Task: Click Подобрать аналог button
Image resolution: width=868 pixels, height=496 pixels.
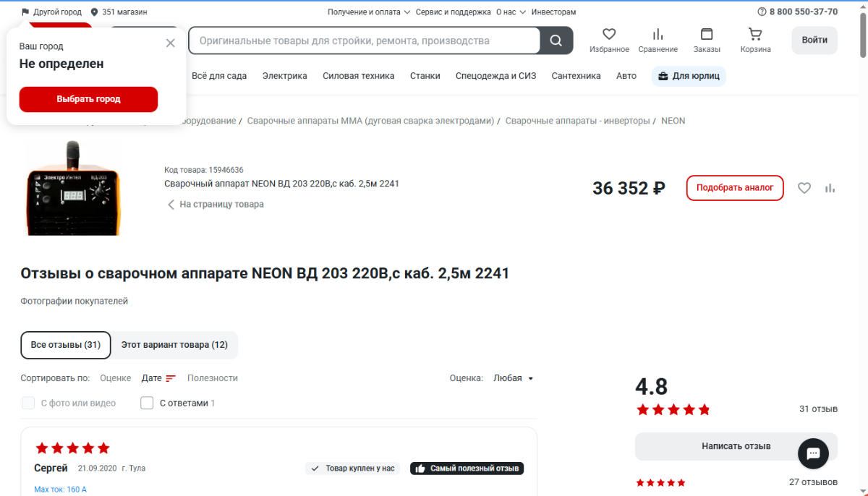Action: click(735, 188)
